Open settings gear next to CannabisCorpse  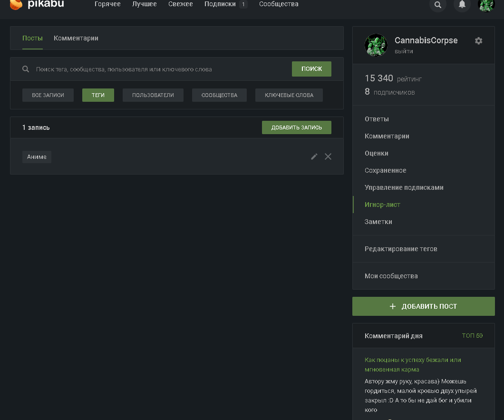click(x=478, y=41)
